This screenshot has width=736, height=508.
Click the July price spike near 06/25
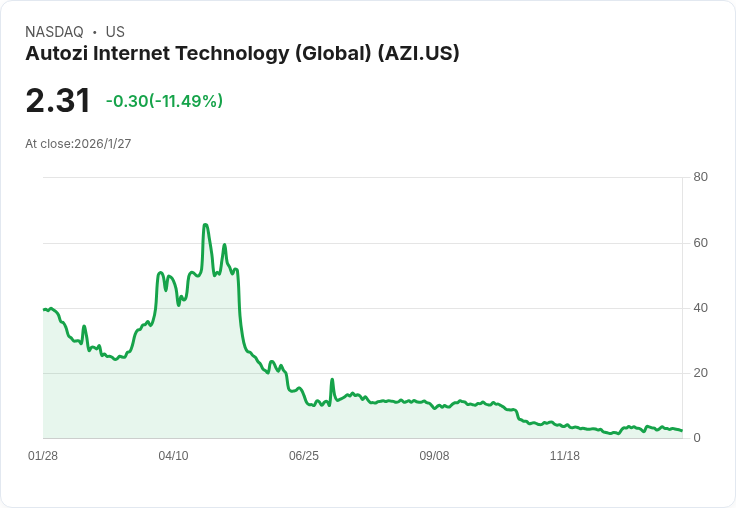332,379
